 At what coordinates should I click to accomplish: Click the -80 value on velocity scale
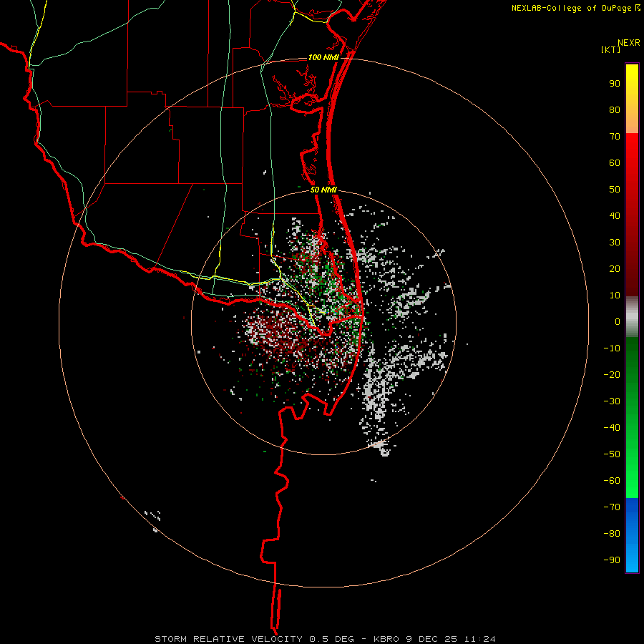point(612,534)
